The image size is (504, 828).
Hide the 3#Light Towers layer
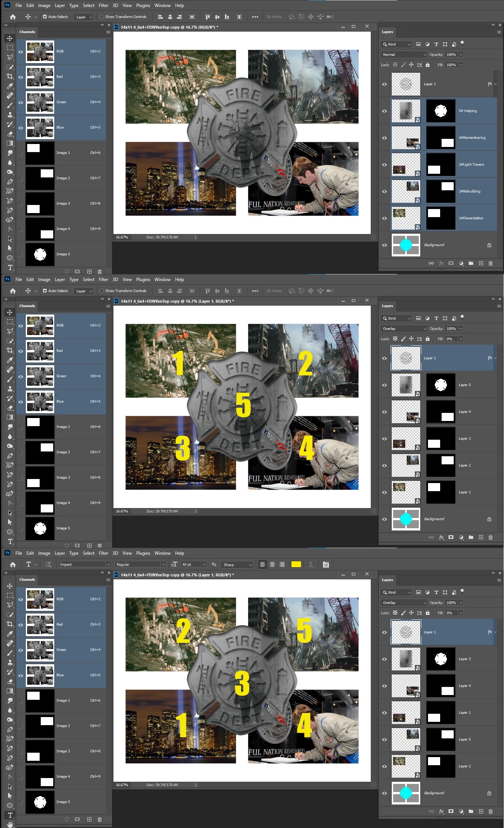point(384,165)
